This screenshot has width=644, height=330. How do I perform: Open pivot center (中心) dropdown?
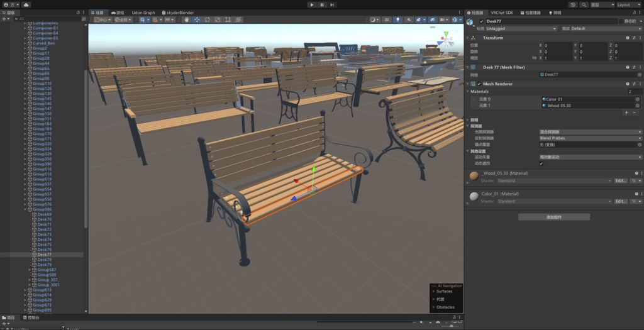click(103, 19)
